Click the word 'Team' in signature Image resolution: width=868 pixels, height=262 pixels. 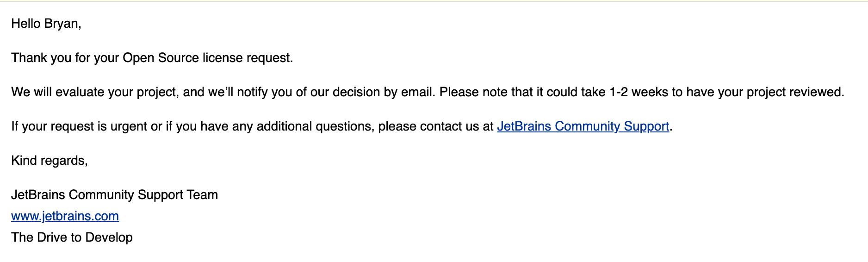tap(202, 194)
